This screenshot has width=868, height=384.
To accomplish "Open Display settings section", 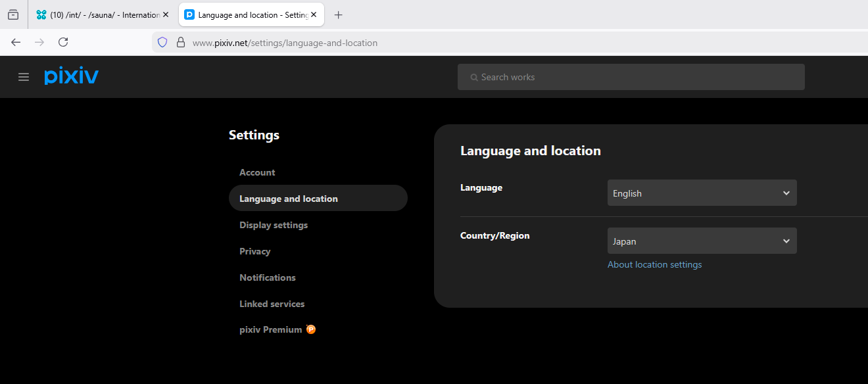I will tap(274, 225).
